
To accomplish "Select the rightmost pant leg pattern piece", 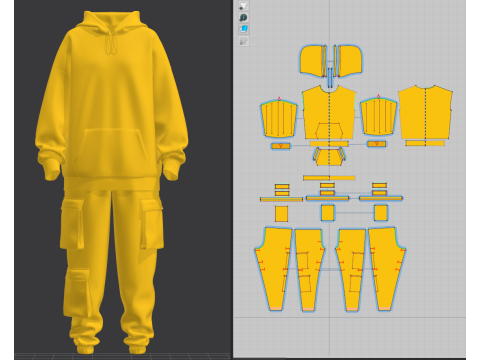I will click(x=387, y=269).
